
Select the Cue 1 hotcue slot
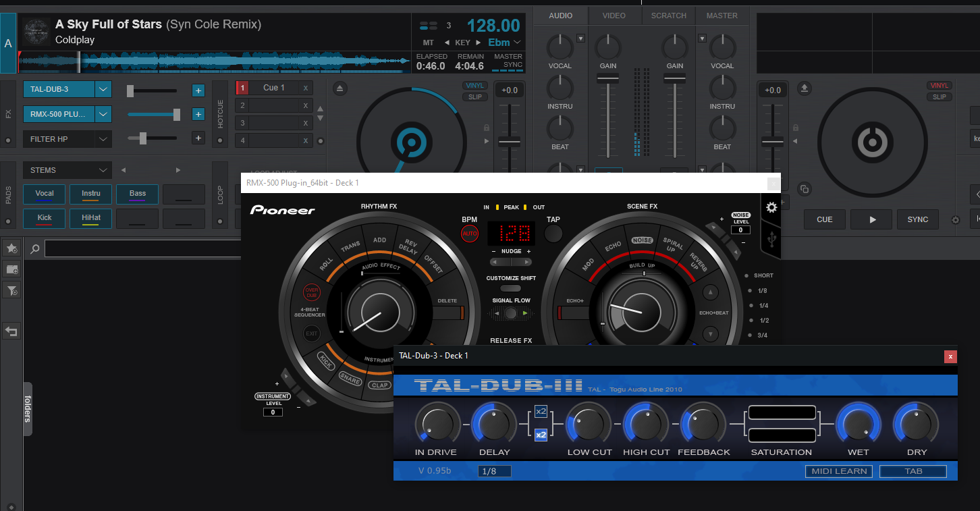(274, 87)
